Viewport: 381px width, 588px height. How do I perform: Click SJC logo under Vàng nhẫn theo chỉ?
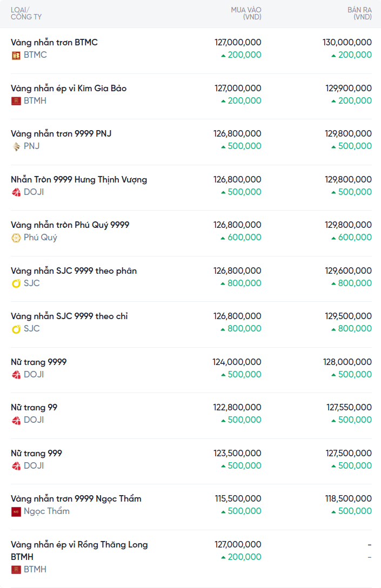[16, 329]
